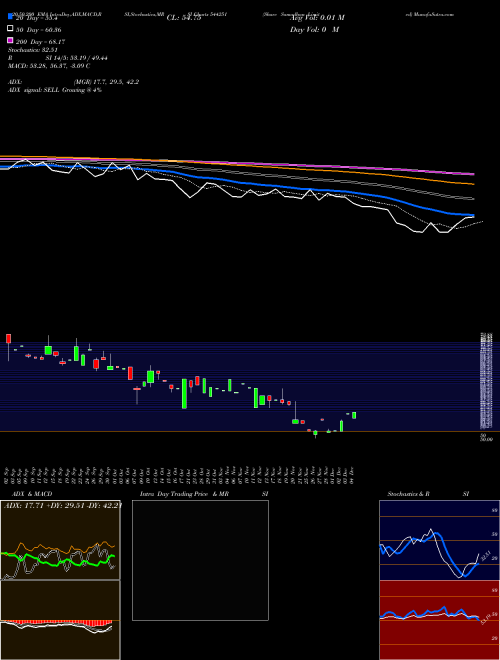Click the 'Stochastics & RSI' panel heading
The image size is (500, 660).
click(x=428, y=494)
